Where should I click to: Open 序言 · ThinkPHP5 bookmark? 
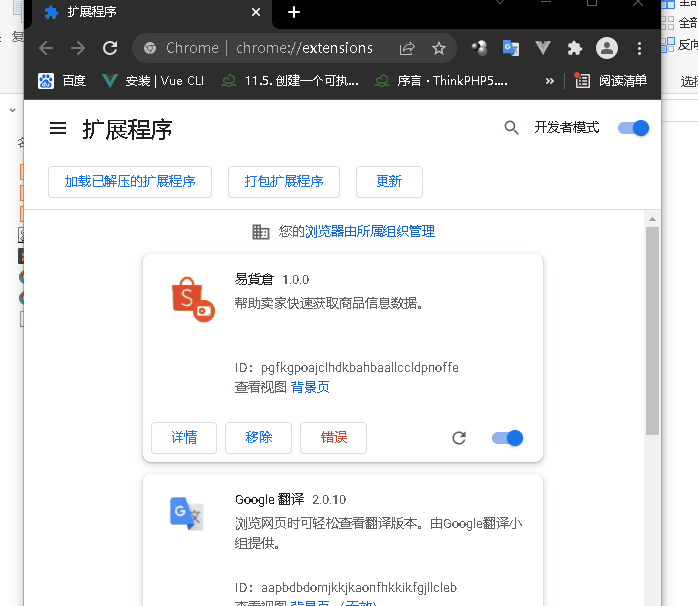(x=441, y=81)
